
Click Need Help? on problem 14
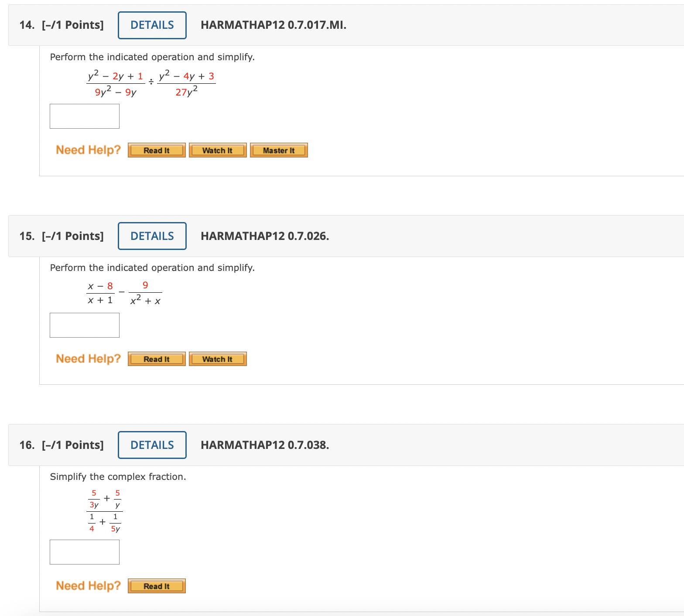tap(87, 150)
